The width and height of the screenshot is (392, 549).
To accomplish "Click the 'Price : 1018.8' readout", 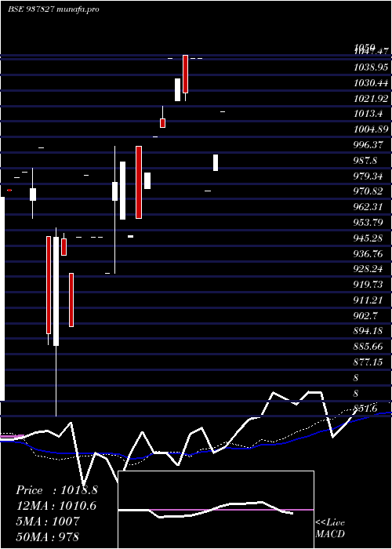I will click(x=56, y=490).
